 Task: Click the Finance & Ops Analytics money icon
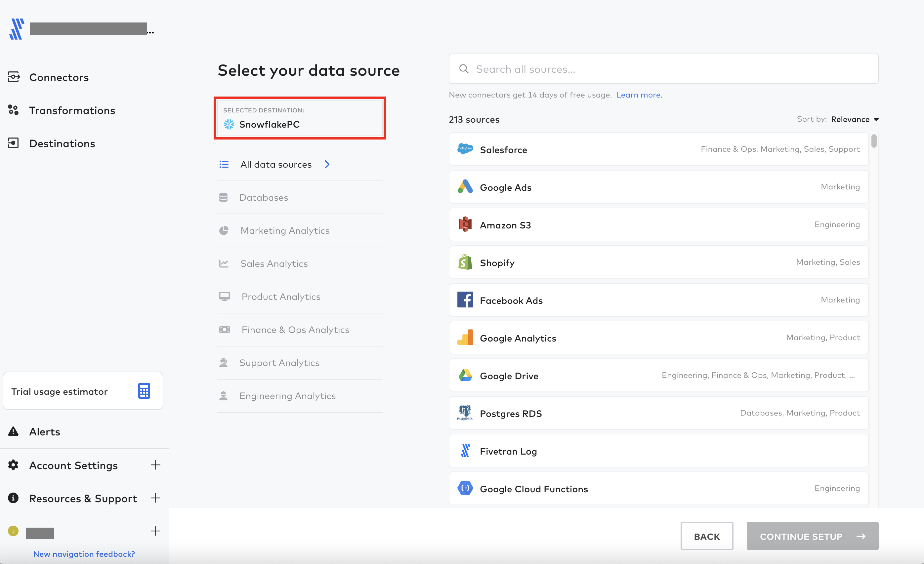(224, 329)
